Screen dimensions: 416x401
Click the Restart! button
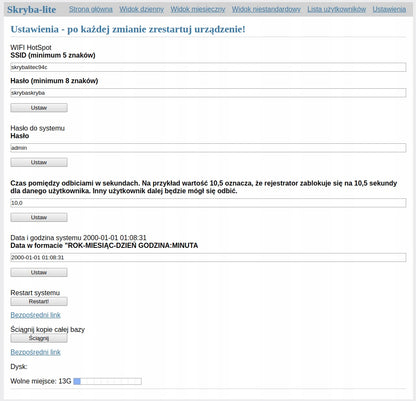pyautogui.click(x=39, y=301)
